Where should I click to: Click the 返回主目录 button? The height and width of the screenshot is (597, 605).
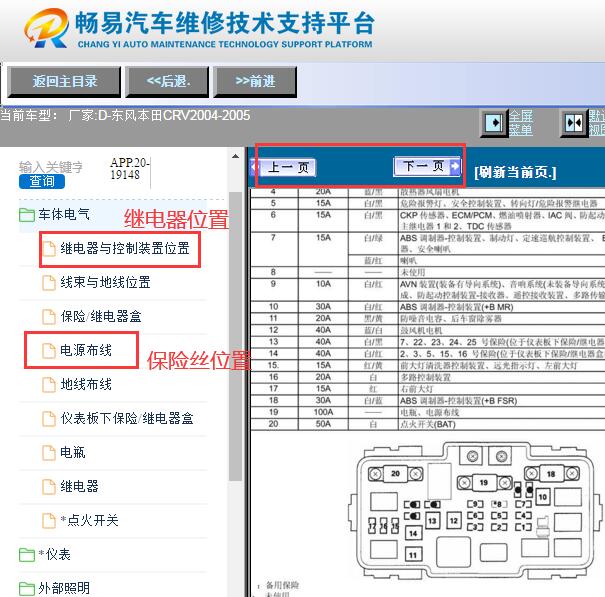64,81
